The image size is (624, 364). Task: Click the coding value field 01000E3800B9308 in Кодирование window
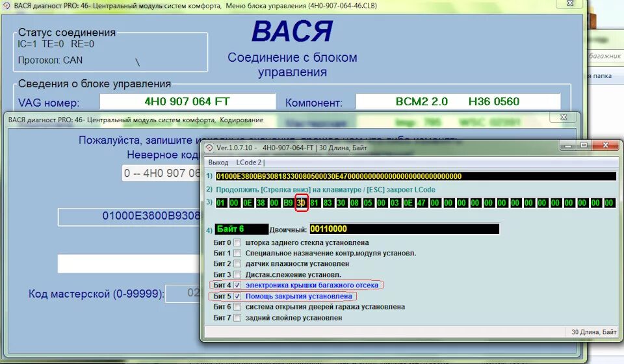pyautogui.click(x=130, y=216)
